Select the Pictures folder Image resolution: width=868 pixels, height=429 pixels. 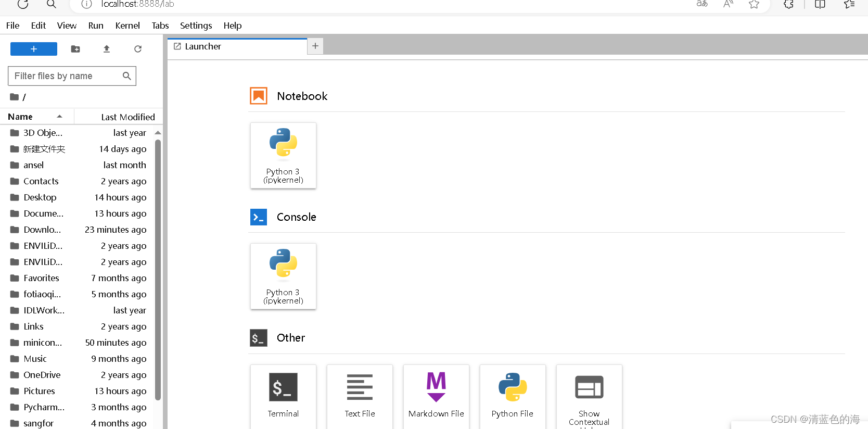coord(78,391)
